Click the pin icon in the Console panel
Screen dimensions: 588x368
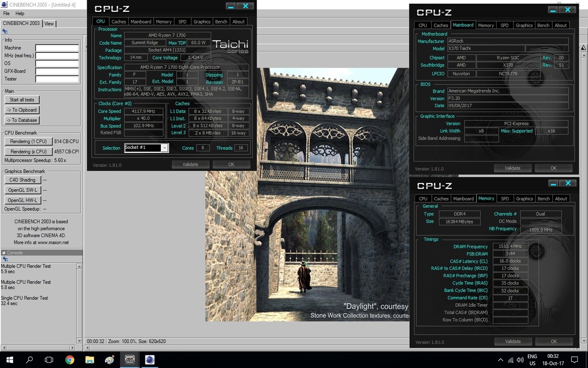[5, 259]
